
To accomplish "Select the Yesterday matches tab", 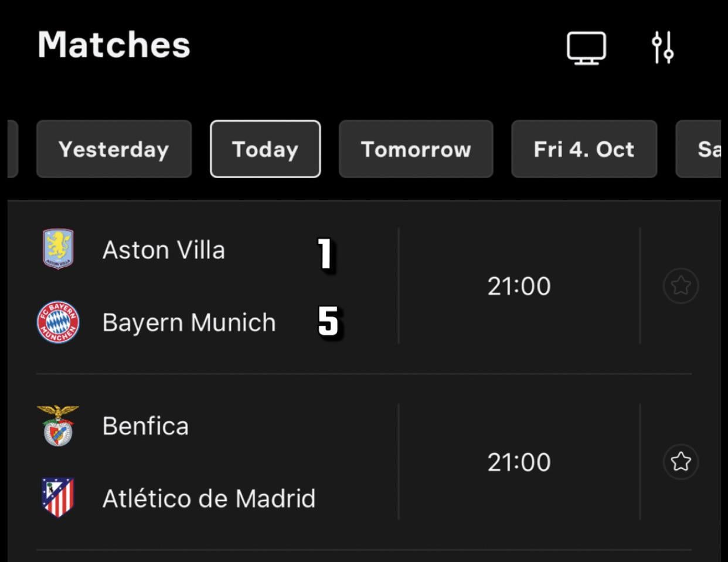I will (113, 149).
